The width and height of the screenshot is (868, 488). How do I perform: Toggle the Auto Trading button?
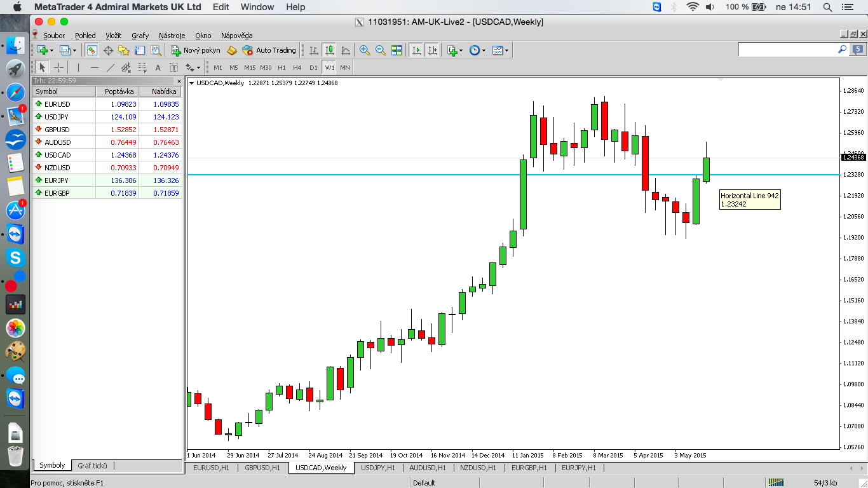(x=269, y=50)
